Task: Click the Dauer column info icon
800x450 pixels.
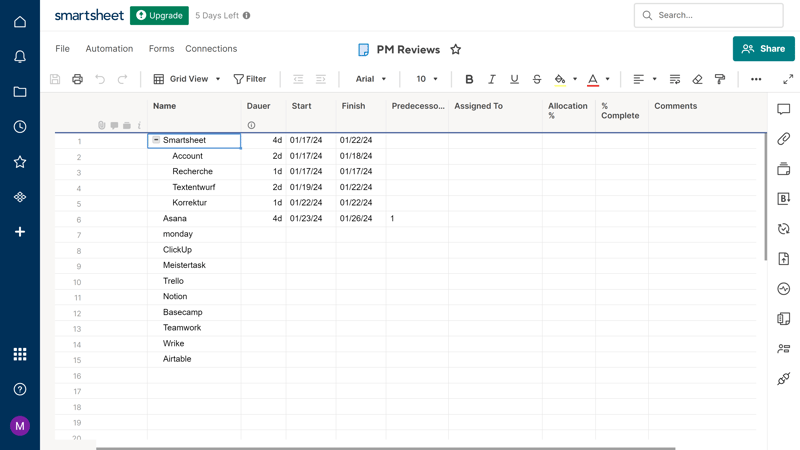Action: [x=251, y=126]
